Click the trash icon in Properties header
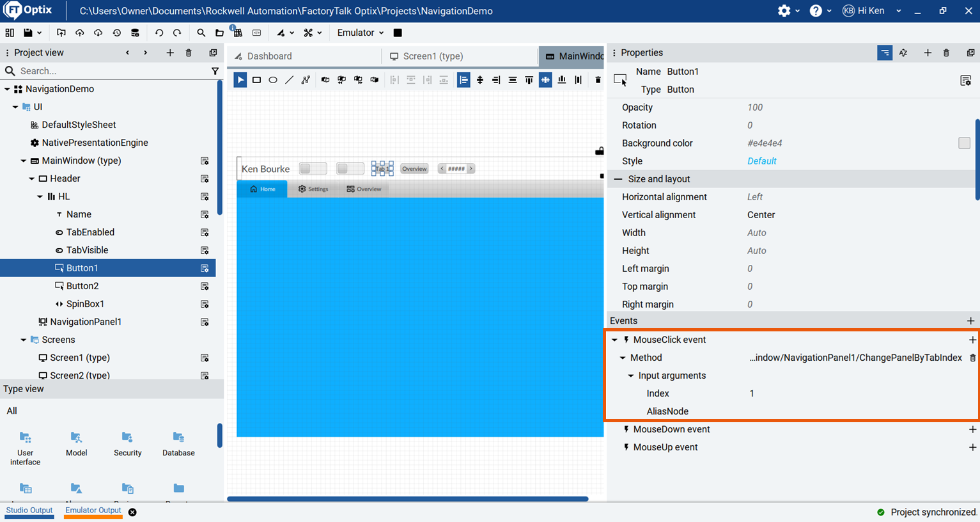980x522 pixels. [947, 53]
